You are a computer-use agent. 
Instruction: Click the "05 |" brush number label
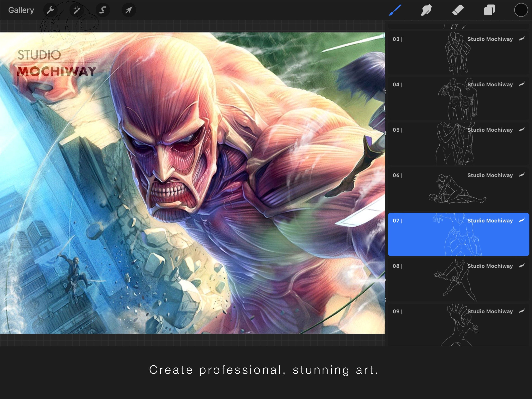tap(398, 130)
